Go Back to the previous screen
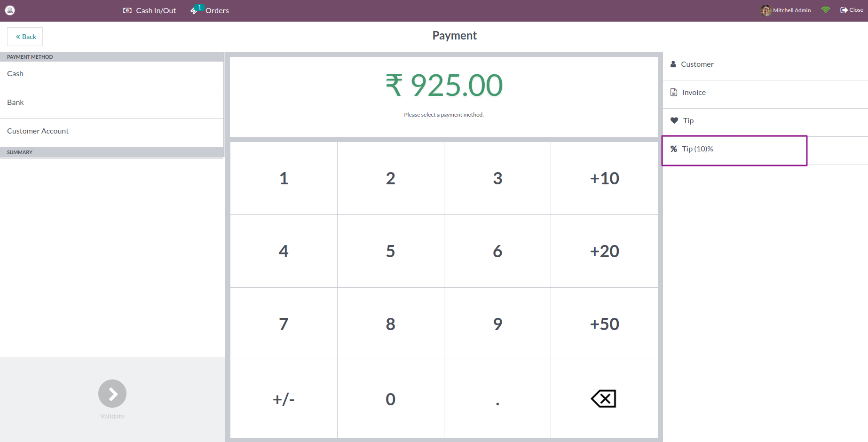 (x=25, y=37)
